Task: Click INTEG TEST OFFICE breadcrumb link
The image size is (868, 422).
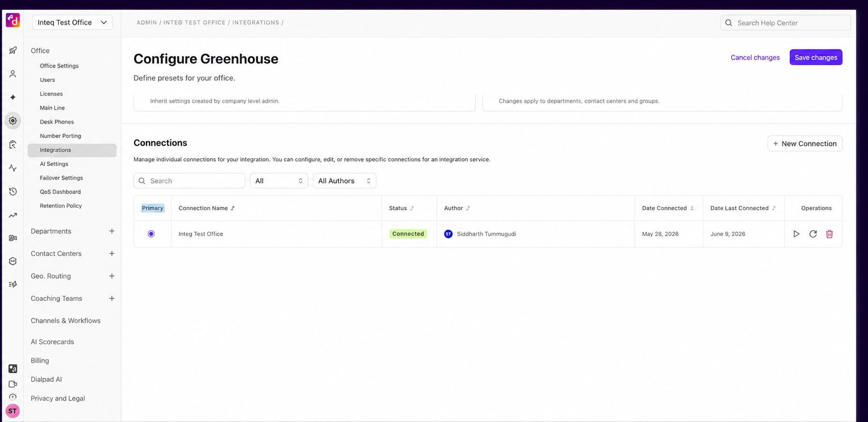Action: pos(194,23)
